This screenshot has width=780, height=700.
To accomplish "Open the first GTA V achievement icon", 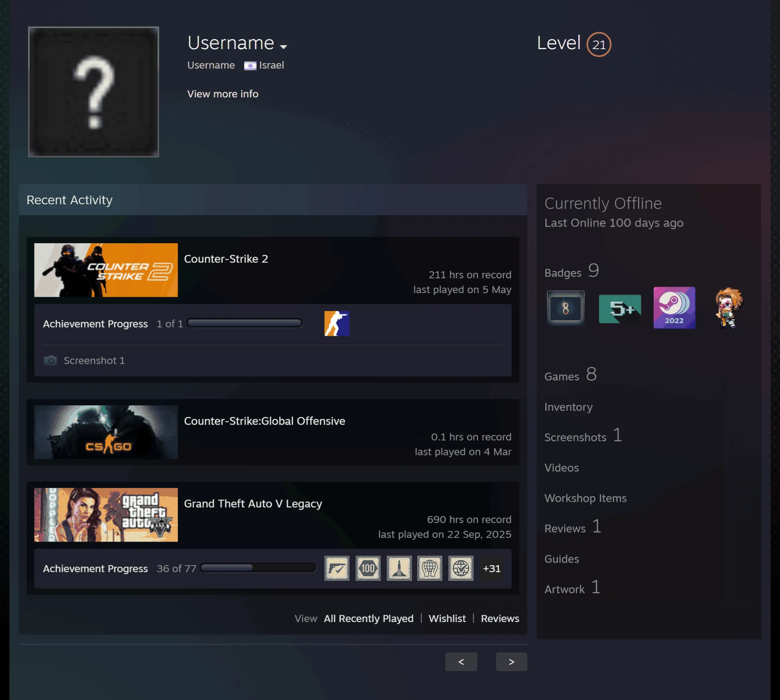I will coord(337,568).
